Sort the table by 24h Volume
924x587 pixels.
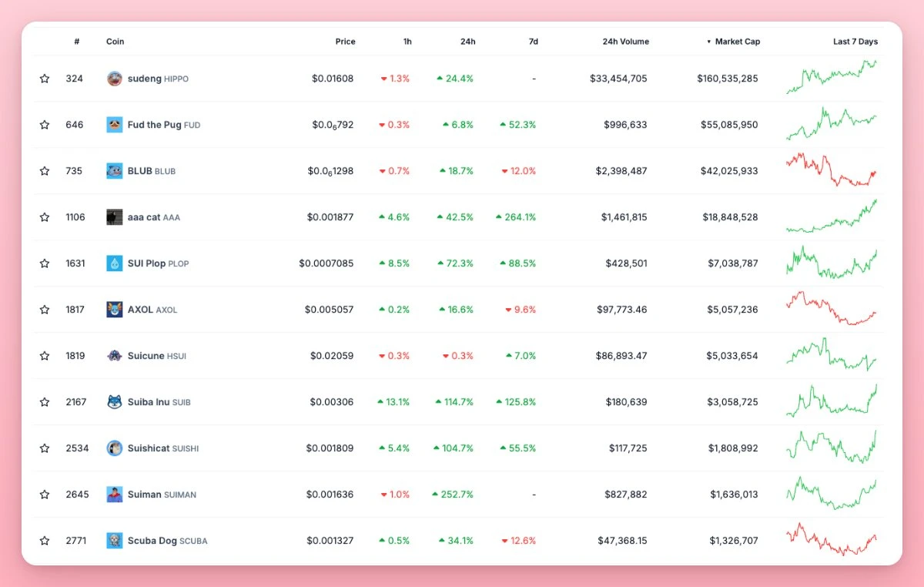pyautogui.click(x=625, y=42)
